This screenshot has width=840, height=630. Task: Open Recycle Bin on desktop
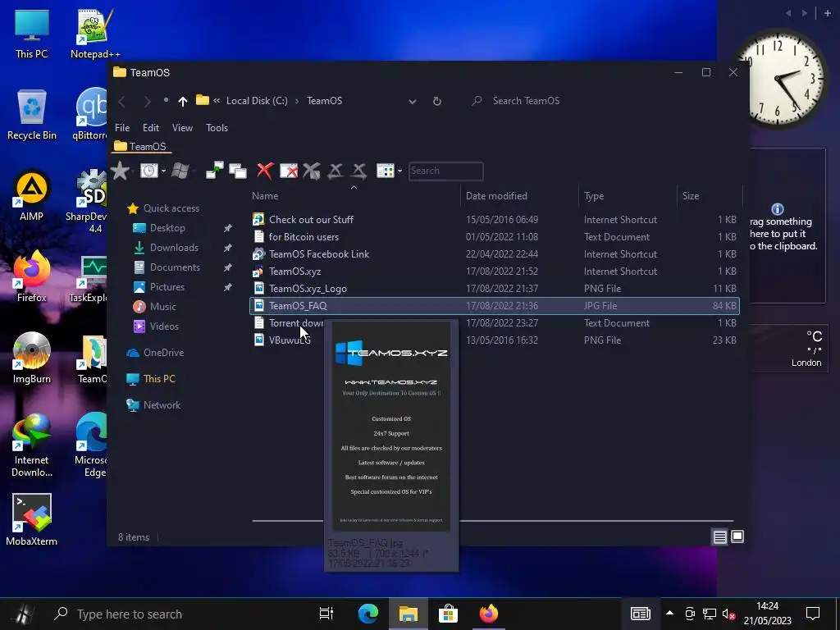click(32, 115)
